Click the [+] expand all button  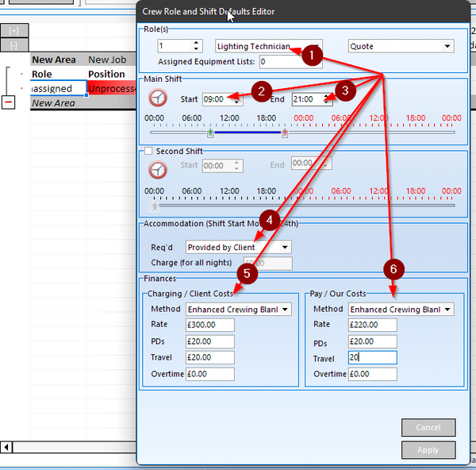click(x=14, y=31)
